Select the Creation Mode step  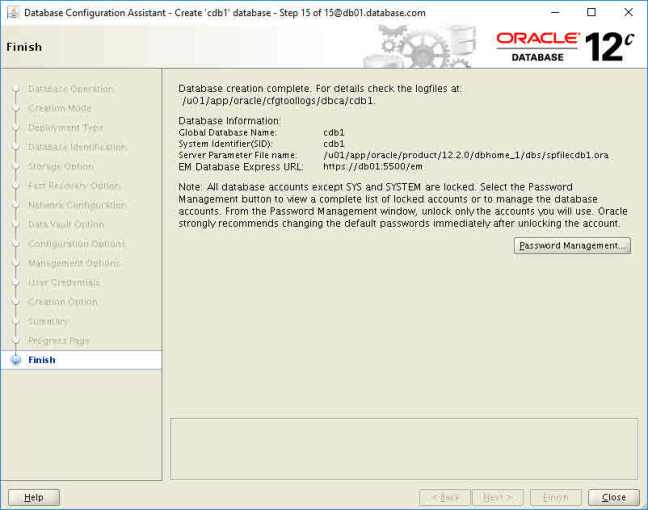[x=60, y=108]
